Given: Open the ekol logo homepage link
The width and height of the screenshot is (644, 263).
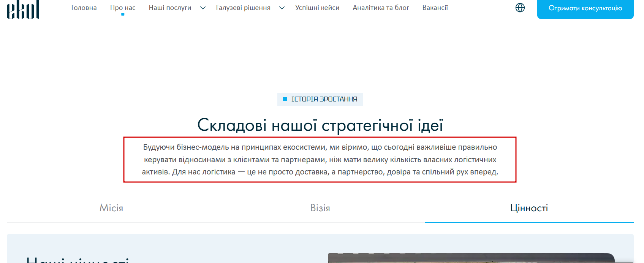Looking at the screenshot, I should [x=23, y=9].
